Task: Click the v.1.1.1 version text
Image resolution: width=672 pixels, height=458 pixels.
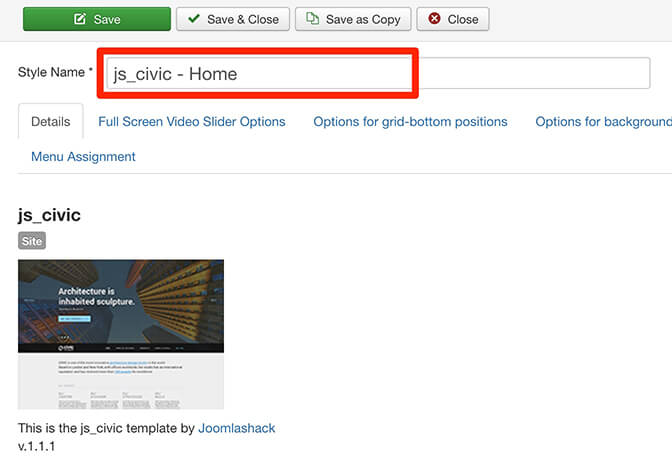Action: click(36, 446)
